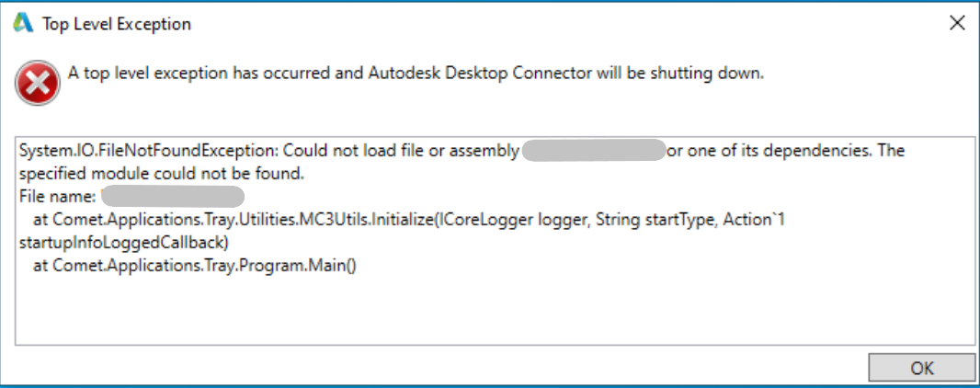Click the Autodesk logo in title bar
Screen dimensions: 980x388
[22, 25]
